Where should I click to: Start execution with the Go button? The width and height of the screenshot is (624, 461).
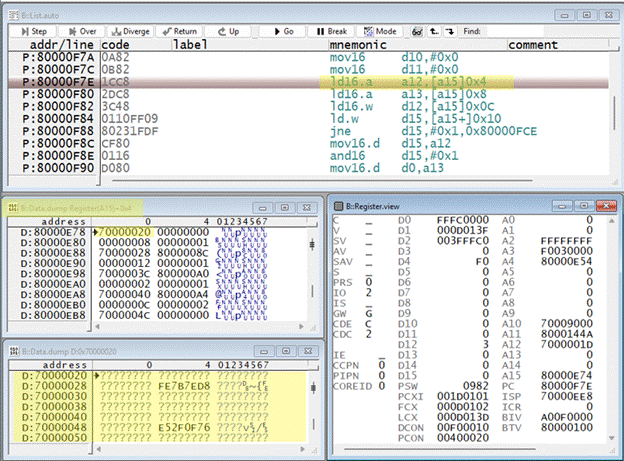(284, 31)
